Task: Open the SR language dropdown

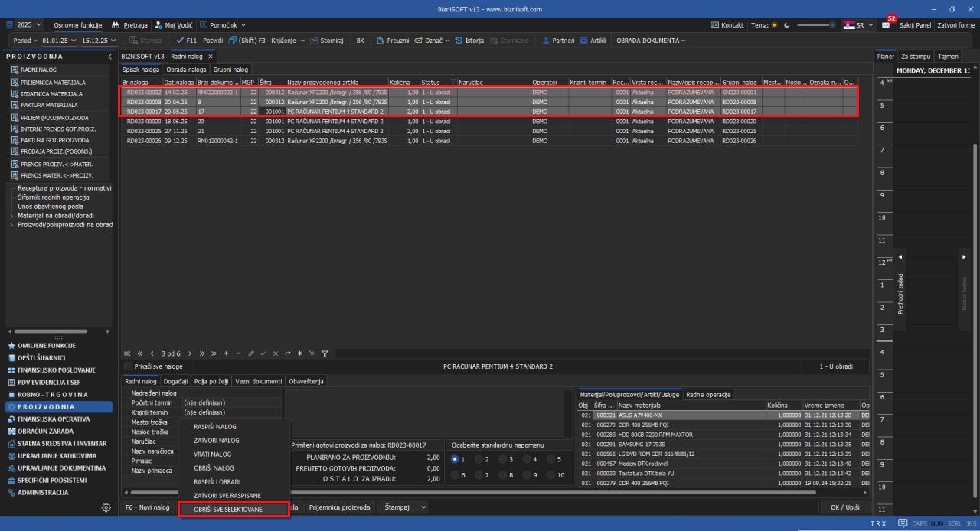Action: [x=858, y=25]
